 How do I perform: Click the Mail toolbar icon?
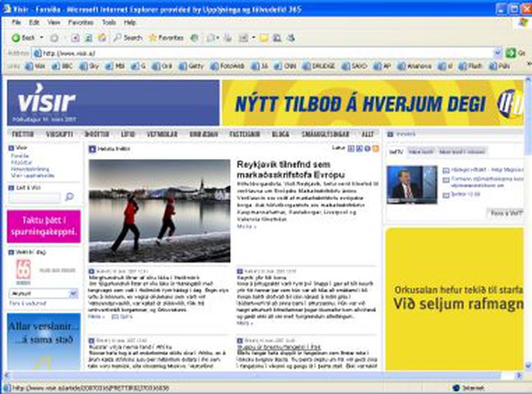point(211,37)
